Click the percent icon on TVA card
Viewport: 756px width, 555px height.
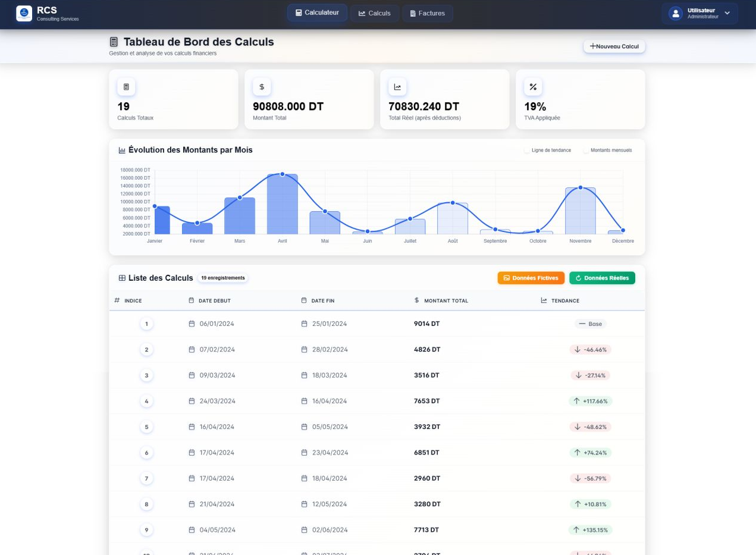[x=533, y=87]
